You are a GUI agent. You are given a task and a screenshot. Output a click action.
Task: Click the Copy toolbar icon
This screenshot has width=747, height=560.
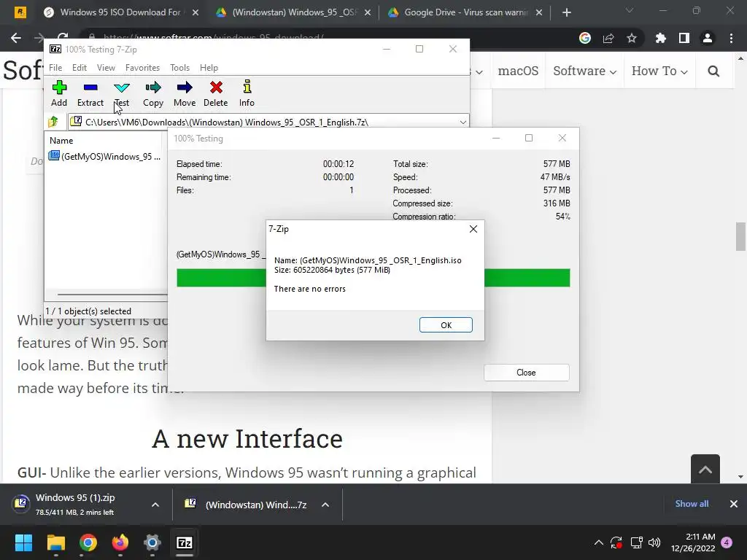153,93
